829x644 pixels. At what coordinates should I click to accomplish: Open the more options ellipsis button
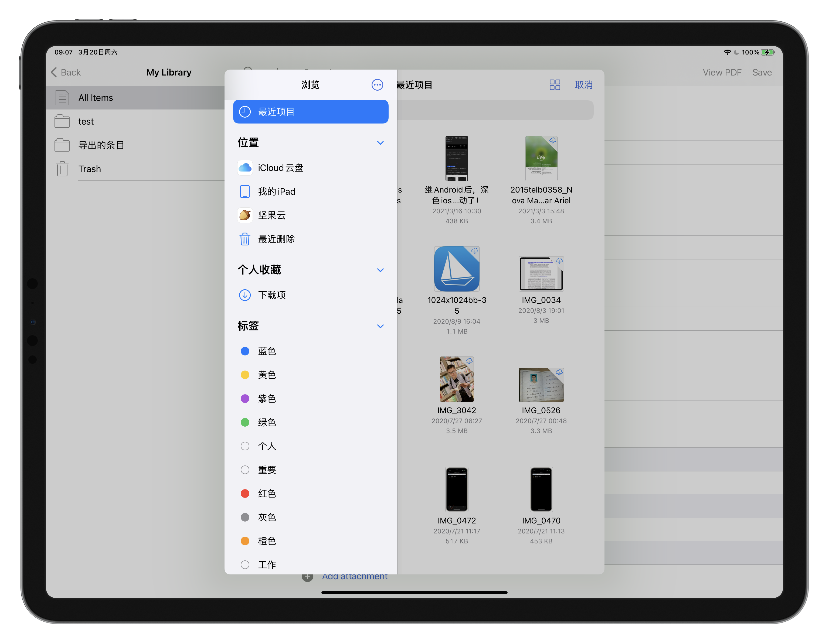377,85
